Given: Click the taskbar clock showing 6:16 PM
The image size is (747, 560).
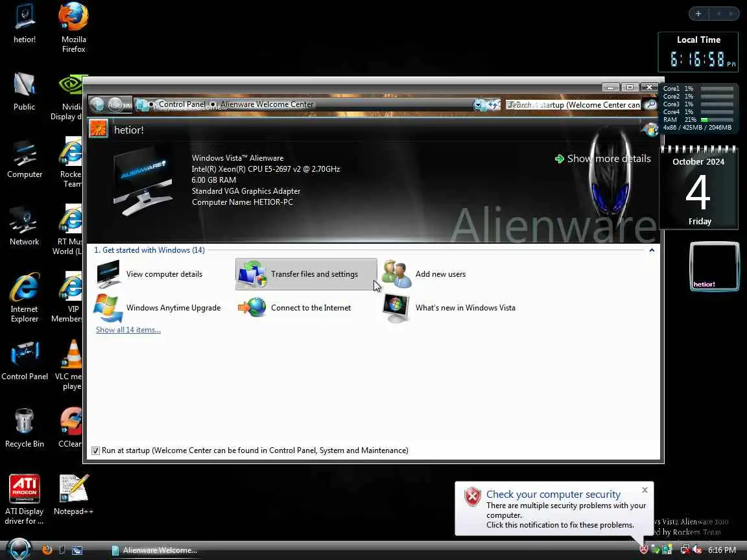Looking at the screenshot, I should [x=722, y=550].
